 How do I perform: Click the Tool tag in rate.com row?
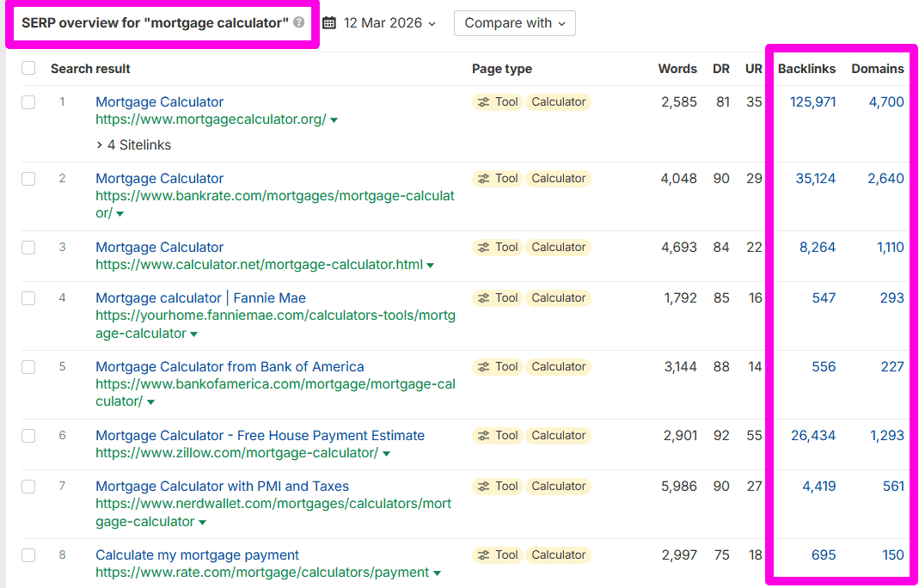498,554
